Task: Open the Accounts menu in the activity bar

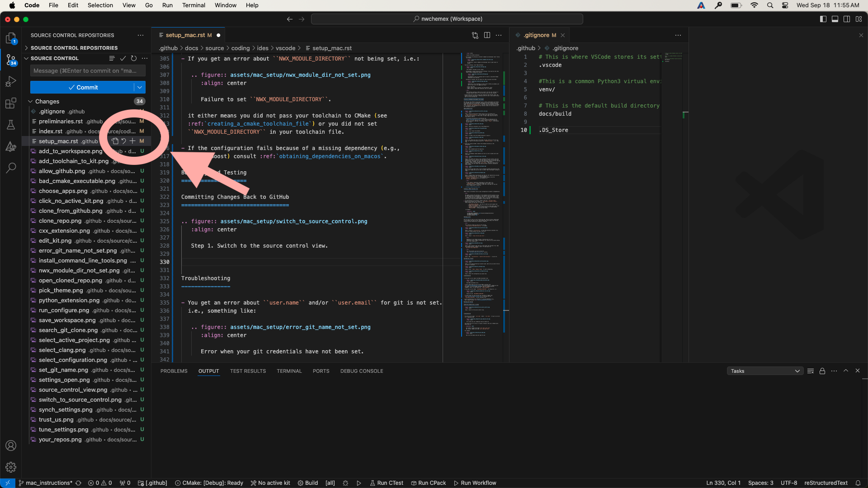Action: point(11,446)
